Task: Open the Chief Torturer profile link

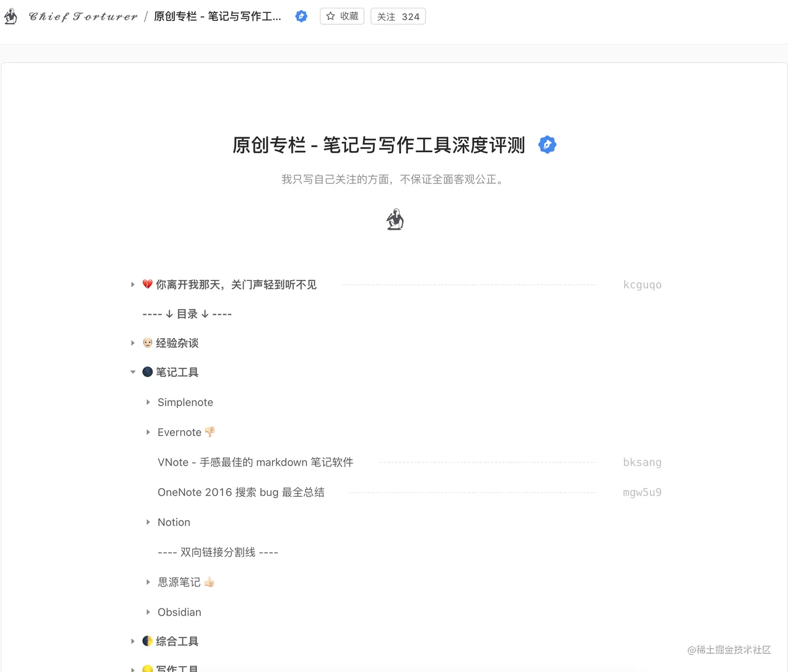Action: (x=83, y=17)
